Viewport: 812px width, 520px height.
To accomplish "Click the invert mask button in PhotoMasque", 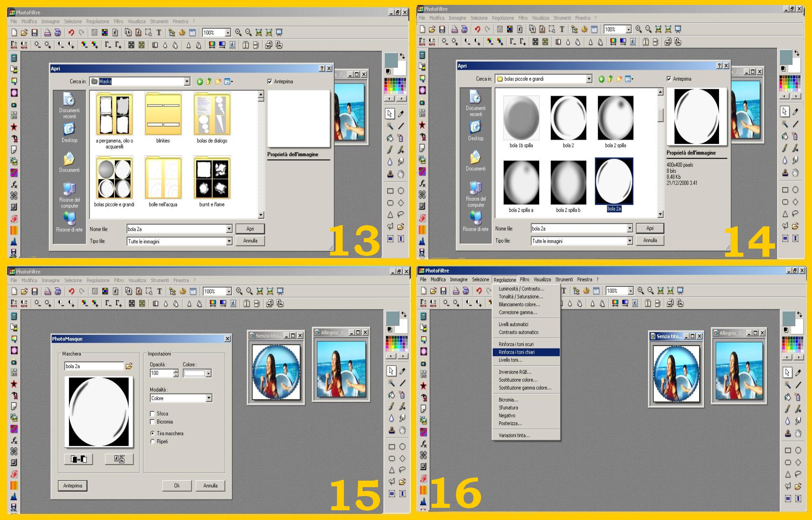I will point(78,459).
